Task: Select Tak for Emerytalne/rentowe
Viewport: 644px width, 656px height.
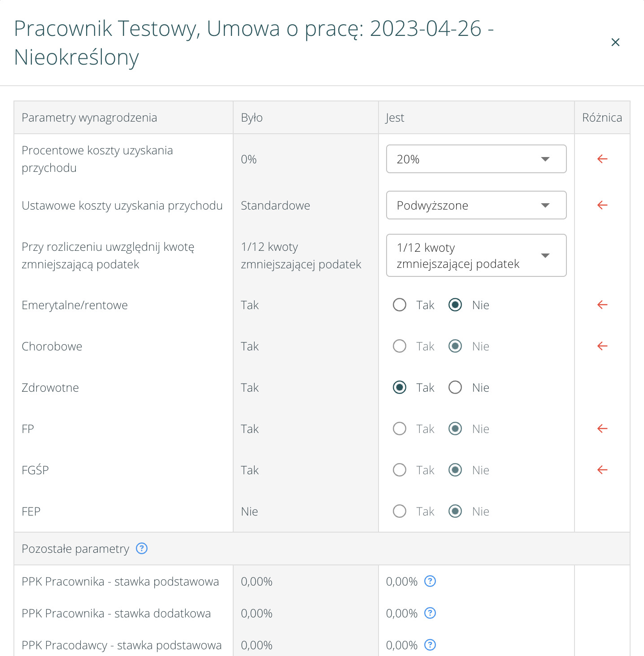Action: click(400, 305)
